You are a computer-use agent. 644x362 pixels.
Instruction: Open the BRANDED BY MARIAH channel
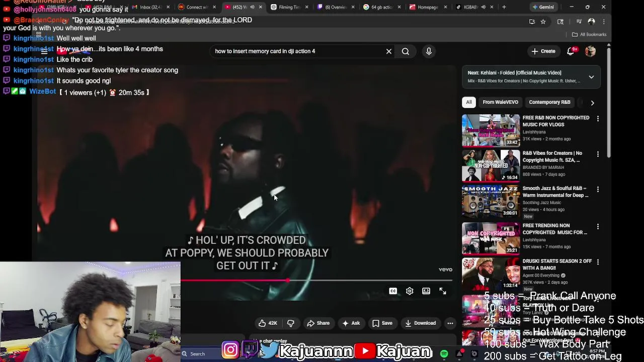(x=543, y=167)
